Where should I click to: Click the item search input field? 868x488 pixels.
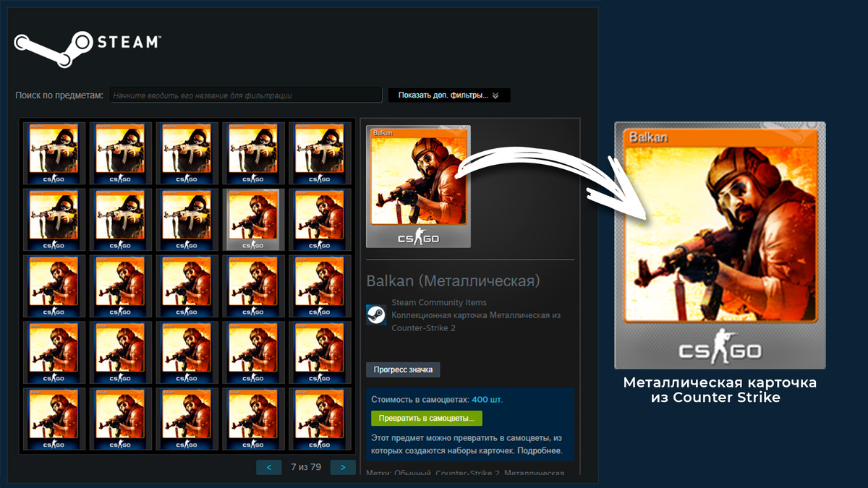[x=246, y=95]
